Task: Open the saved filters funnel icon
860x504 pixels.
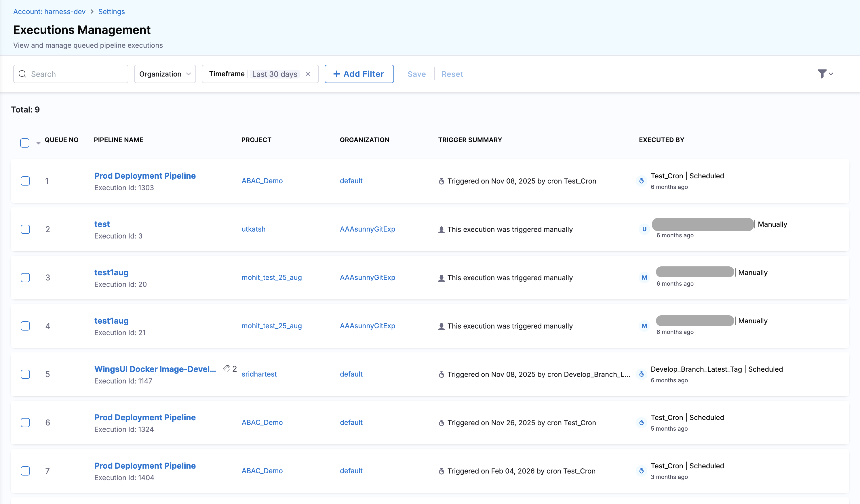Action: (x=822, y=74)
